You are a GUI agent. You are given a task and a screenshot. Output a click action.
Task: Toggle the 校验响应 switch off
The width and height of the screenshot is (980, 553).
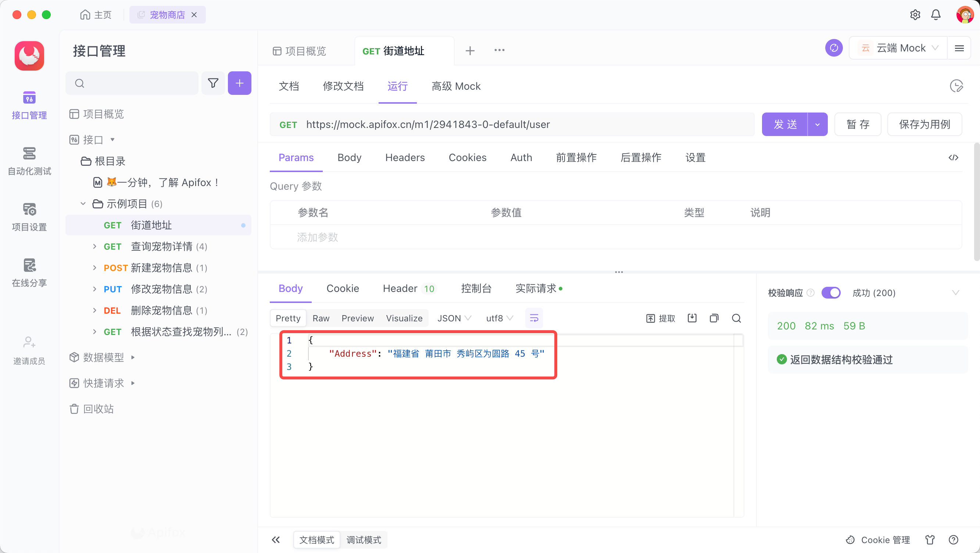click(x=830, y=293)
